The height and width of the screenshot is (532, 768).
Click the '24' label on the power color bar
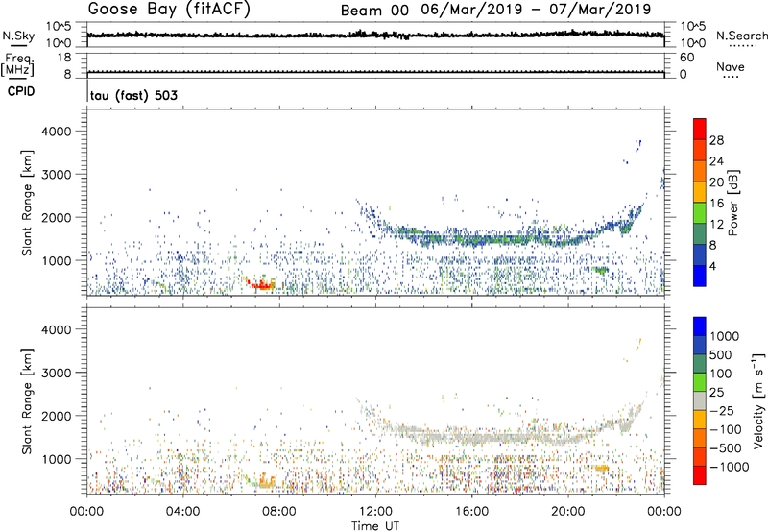point(716,161)
